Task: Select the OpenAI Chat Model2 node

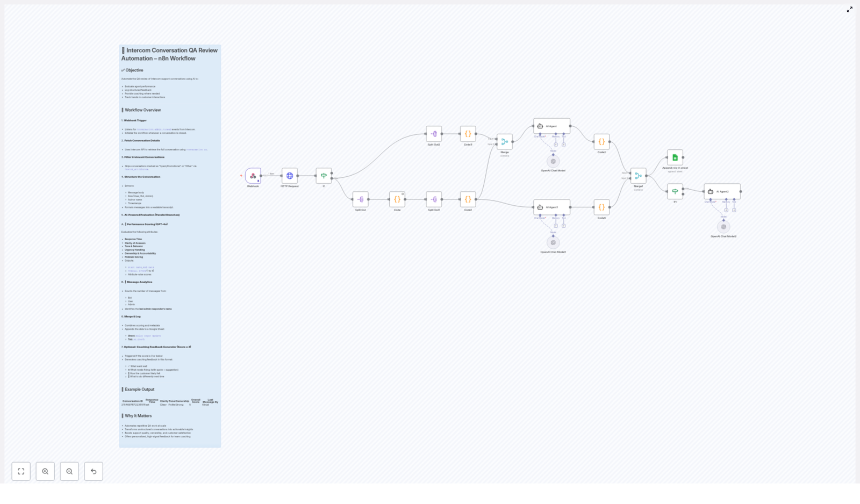Action: tap(723, 227)
